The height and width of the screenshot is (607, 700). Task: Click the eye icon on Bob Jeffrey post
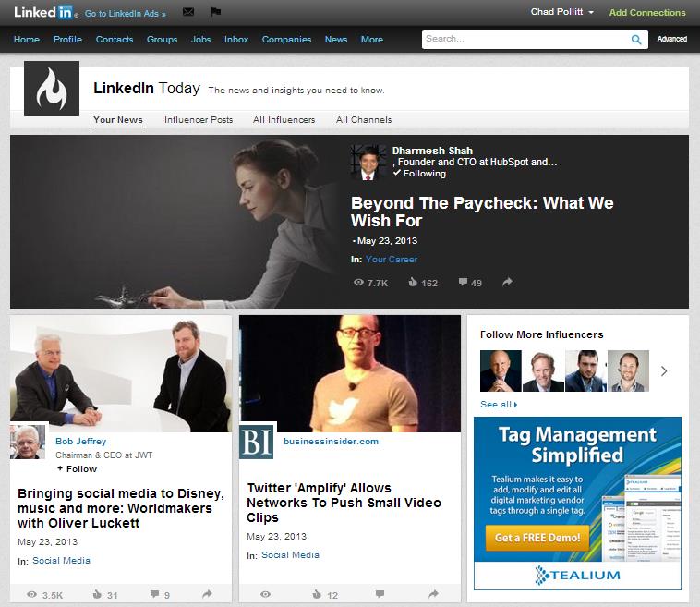(31, 594)
